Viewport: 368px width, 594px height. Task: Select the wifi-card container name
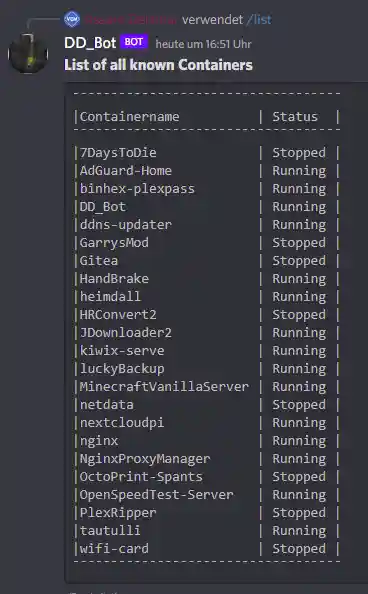114,549
